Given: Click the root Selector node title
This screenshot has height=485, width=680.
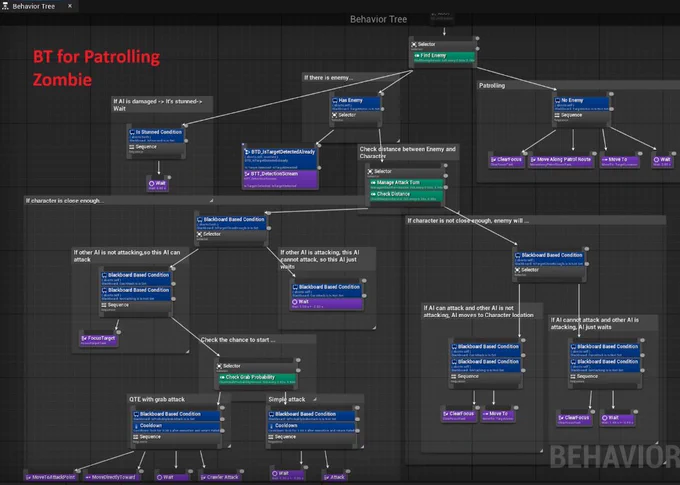Looking at the screenshot, I should point(427,44).
